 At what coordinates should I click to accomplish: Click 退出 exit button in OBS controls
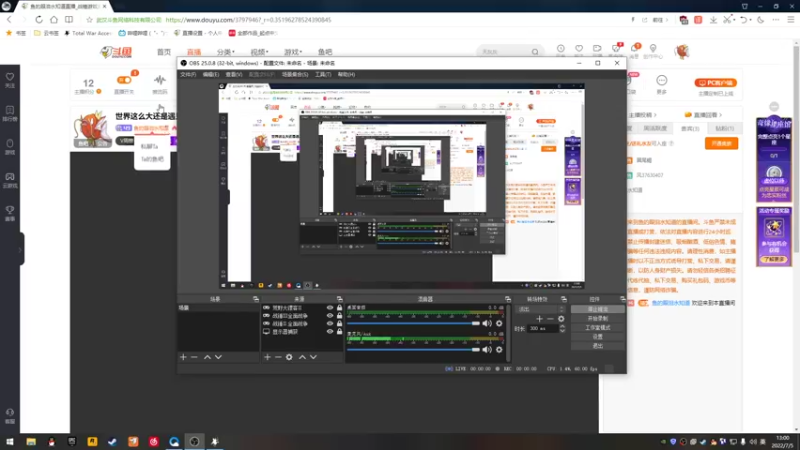click(597, 346)
